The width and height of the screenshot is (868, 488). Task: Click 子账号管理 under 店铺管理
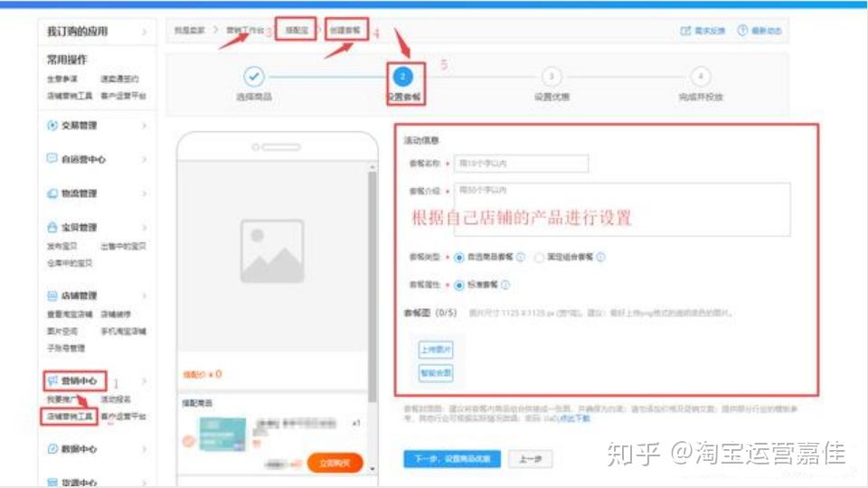click(x=66, y=348)
